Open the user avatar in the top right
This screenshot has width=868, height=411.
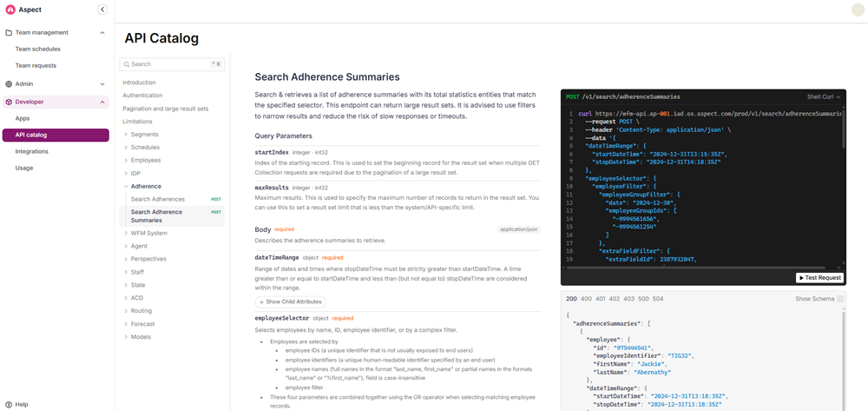tap(858, 10)
